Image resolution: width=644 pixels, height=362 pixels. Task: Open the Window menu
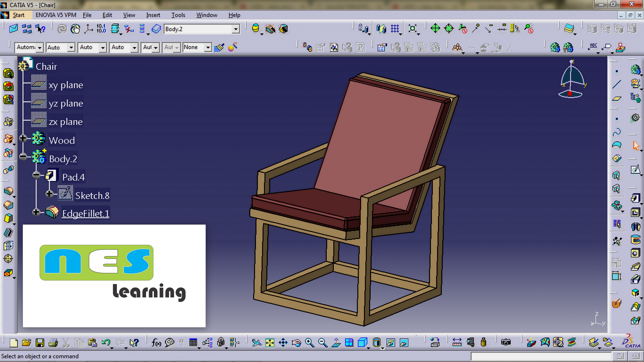tap(207, 15)
